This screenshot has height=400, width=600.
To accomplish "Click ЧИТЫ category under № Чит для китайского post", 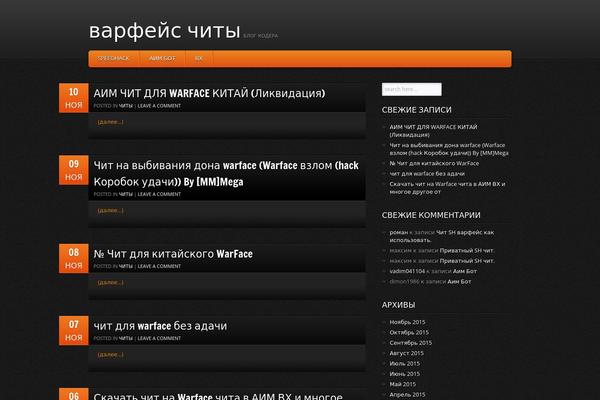I will [126, 266].
